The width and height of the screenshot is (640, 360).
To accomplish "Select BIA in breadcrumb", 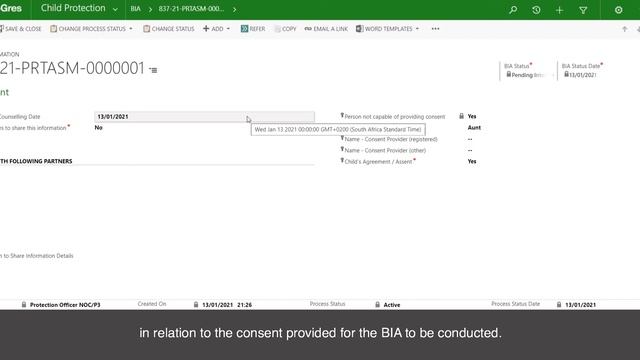I will coord(136,9).
